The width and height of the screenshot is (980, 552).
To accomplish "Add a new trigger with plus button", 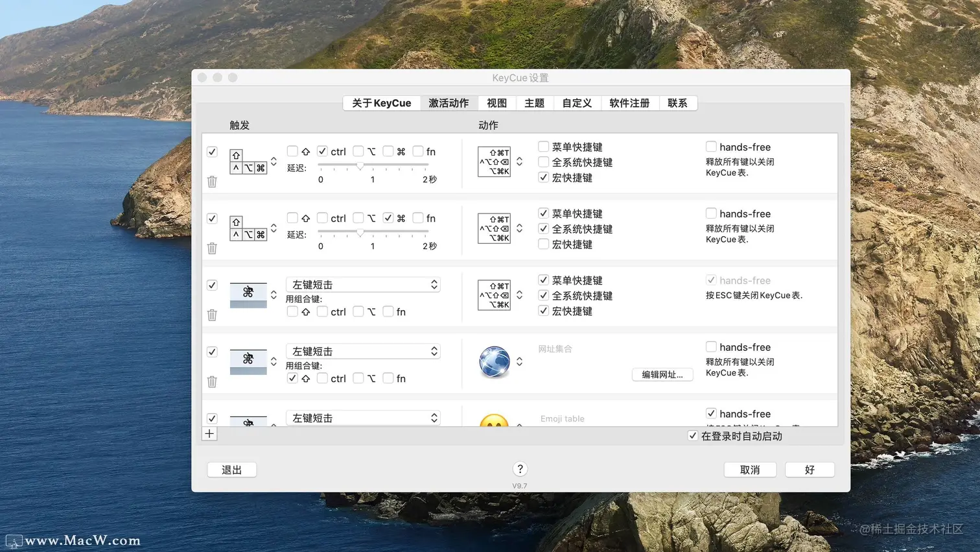I will point(209,434).
